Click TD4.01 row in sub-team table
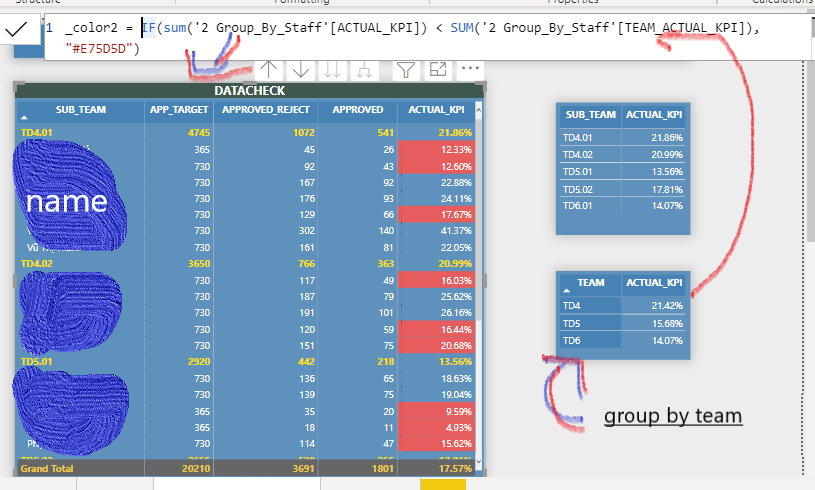815x490 pixels. (x=623, y=138)
